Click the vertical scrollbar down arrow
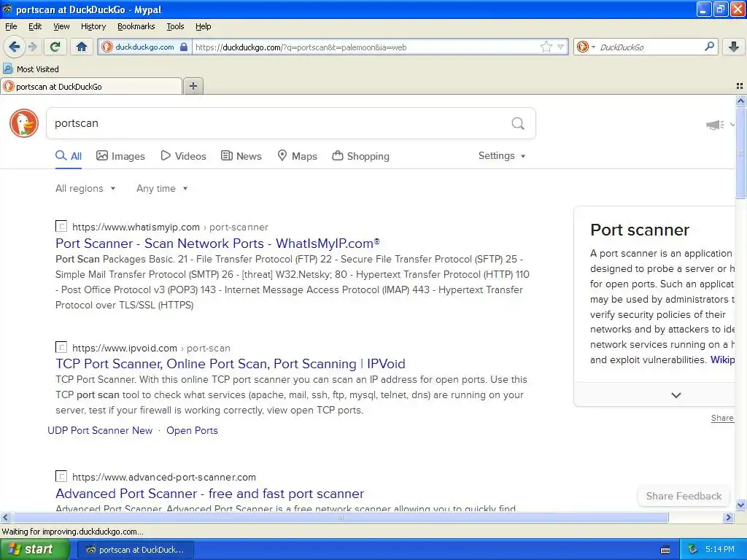 [740, 505]
